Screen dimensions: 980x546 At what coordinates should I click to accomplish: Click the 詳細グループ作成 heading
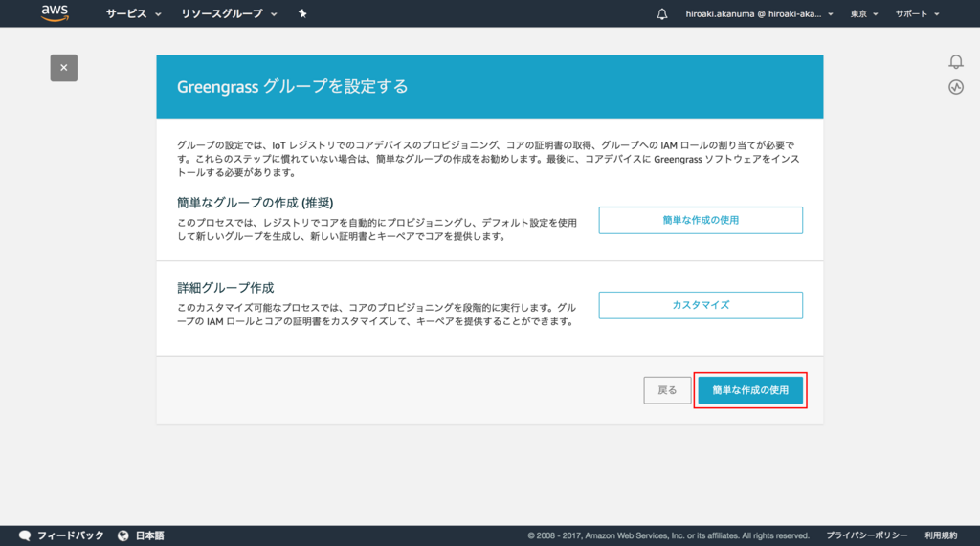pos(226,288)
